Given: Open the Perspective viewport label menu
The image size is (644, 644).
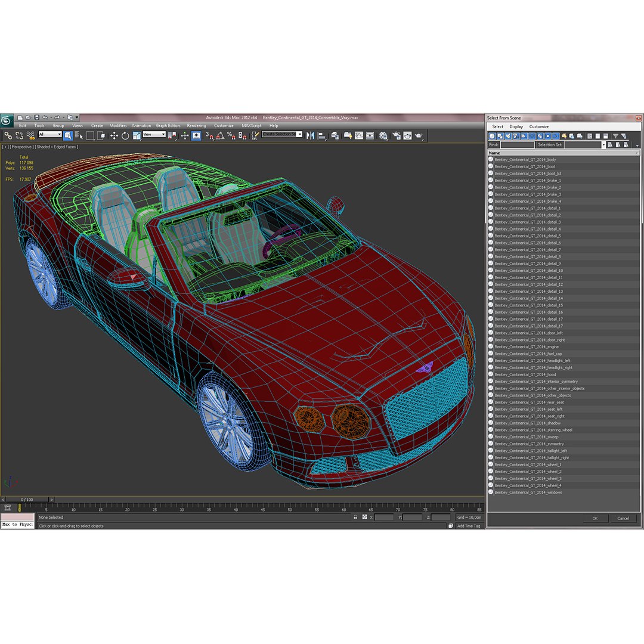Looking at the screenshot, I should tap(21, 147).
